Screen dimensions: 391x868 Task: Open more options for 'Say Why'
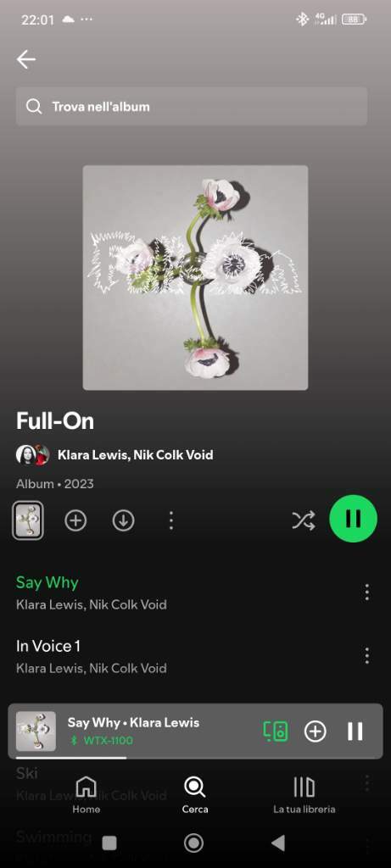coord(366,593)
